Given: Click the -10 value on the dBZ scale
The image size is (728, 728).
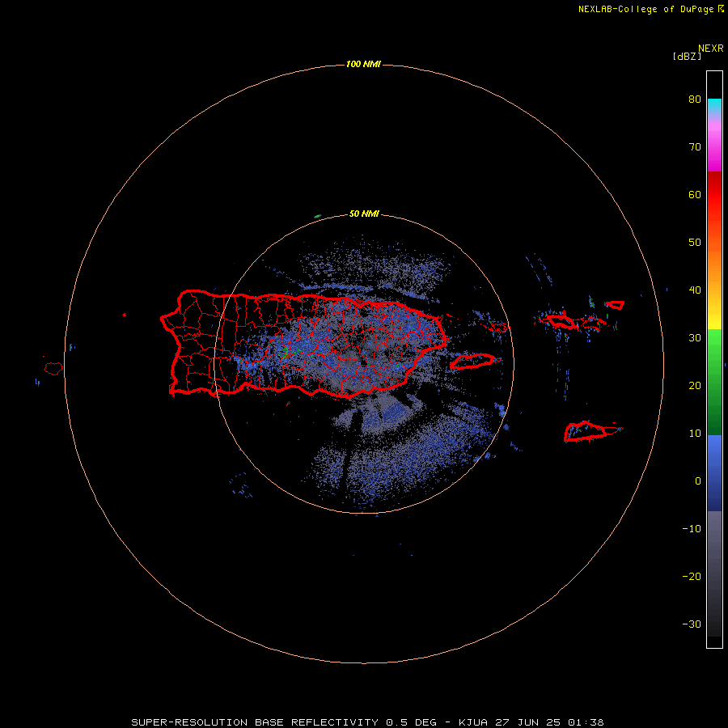Looking at the screenshot, I should click(692, 529).
